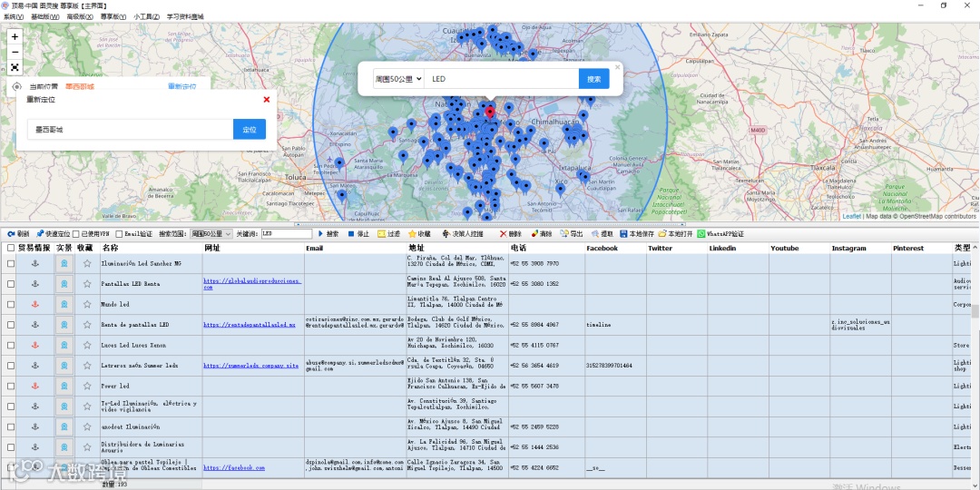
Task: Click anchor icon in Power led row
Action: point(35,387)
